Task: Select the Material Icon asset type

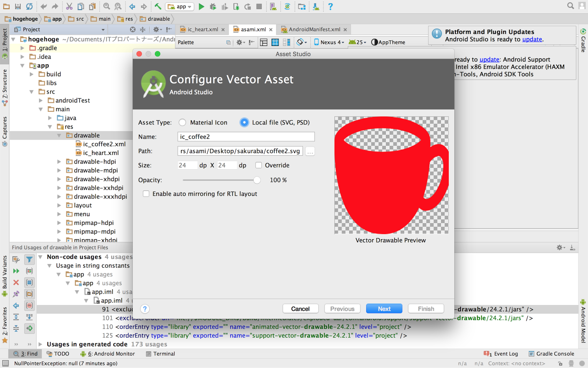Action: coord(182,123)
